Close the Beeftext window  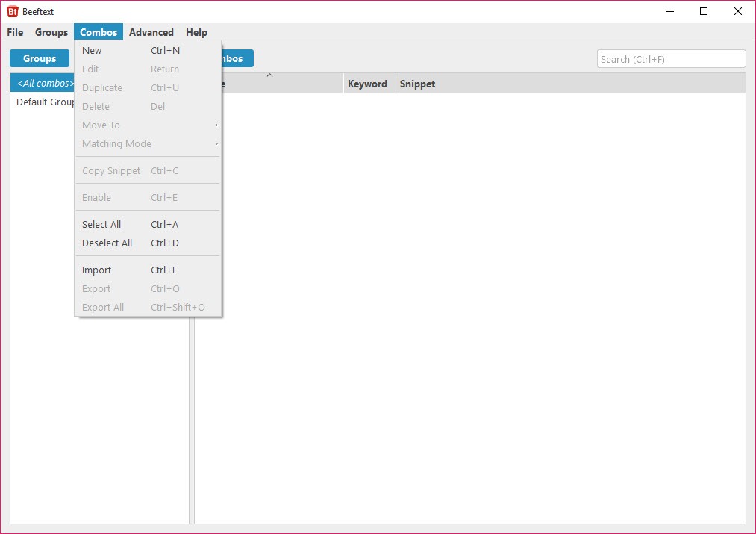pyautogui.click(x=737, y=12)
